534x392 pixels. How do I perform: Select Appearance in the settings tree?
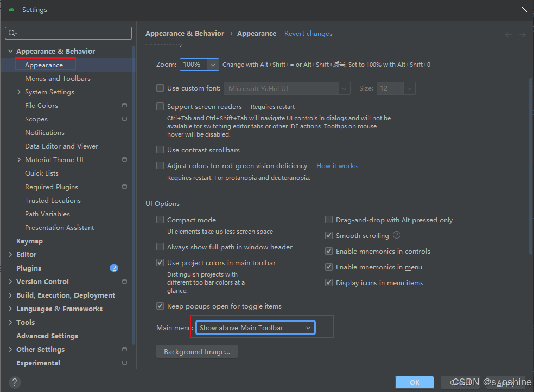coord(44,65)
